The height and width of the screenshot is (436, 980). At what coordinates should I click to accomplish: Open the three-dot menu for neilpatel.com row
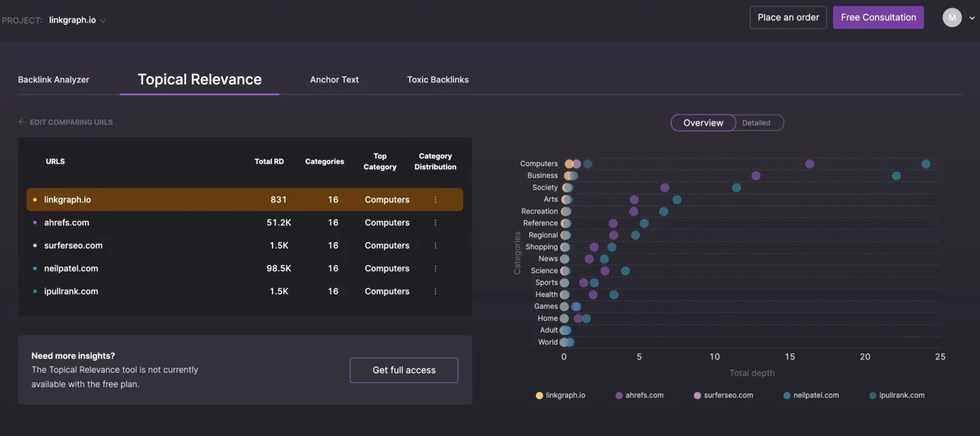click(x=435, y=269)
